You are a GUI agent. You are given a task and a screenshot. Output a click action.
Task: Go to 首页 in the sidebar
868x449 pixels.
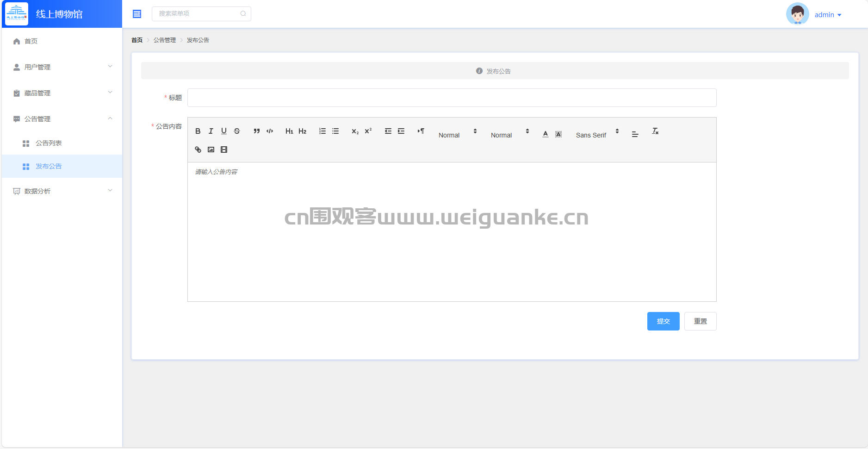[62, 41]
